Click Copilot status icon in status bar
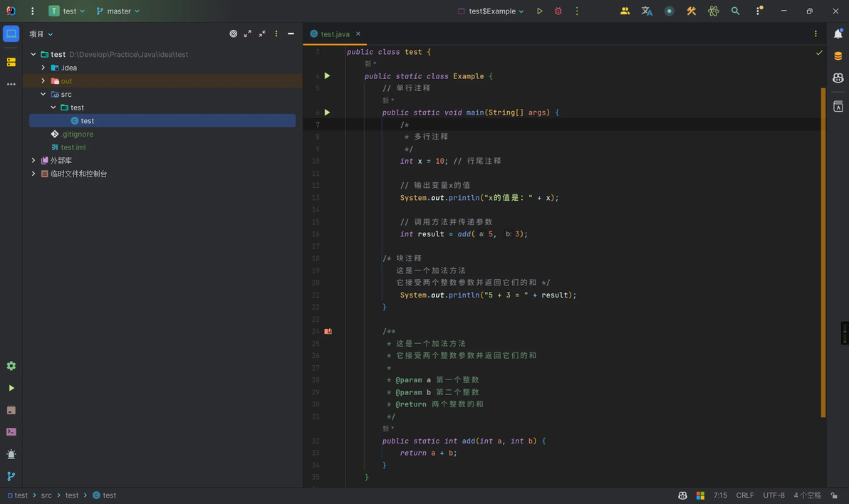The height and width of the screenshot is (504, 849). (x=682, y=495)
